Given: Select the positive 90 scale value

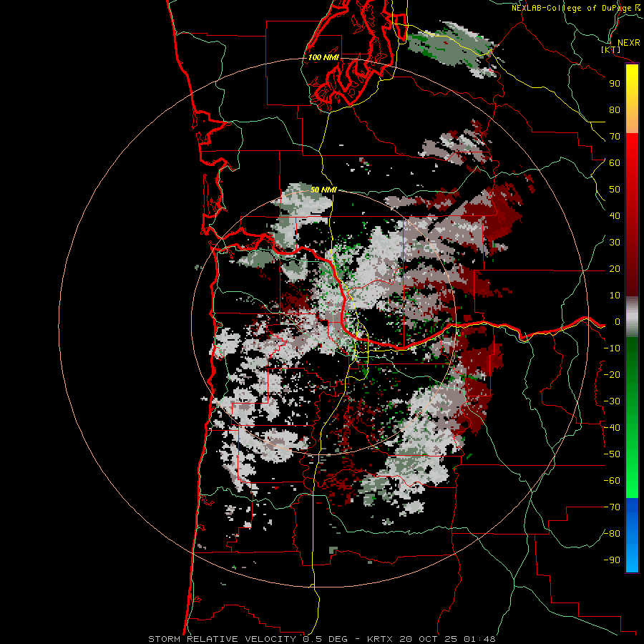Looking at the screenshot, I should click(615, 84).
